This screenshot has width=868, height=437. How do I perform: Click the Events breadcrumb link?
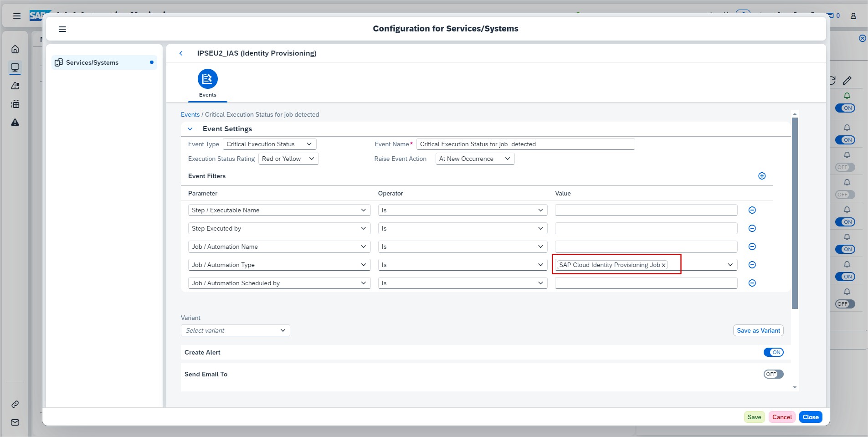point(190,114)
